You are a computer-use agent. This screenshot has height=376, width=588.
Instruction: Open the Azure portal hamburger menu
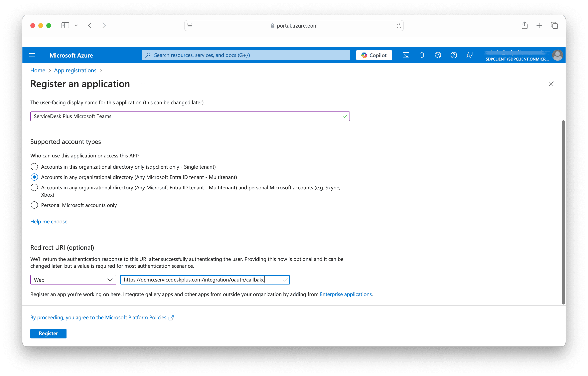click(32, 55)
